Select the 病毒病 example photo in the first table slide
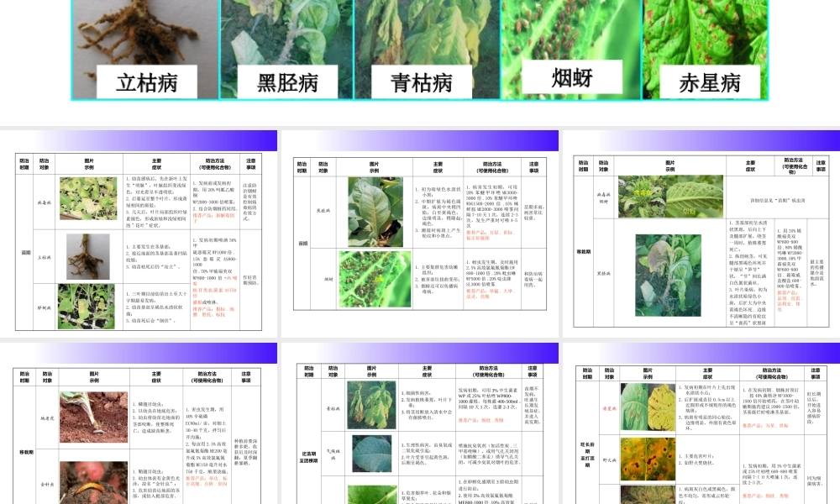Image resolution: width=840 pixels, height=504 pixels. 87,199
